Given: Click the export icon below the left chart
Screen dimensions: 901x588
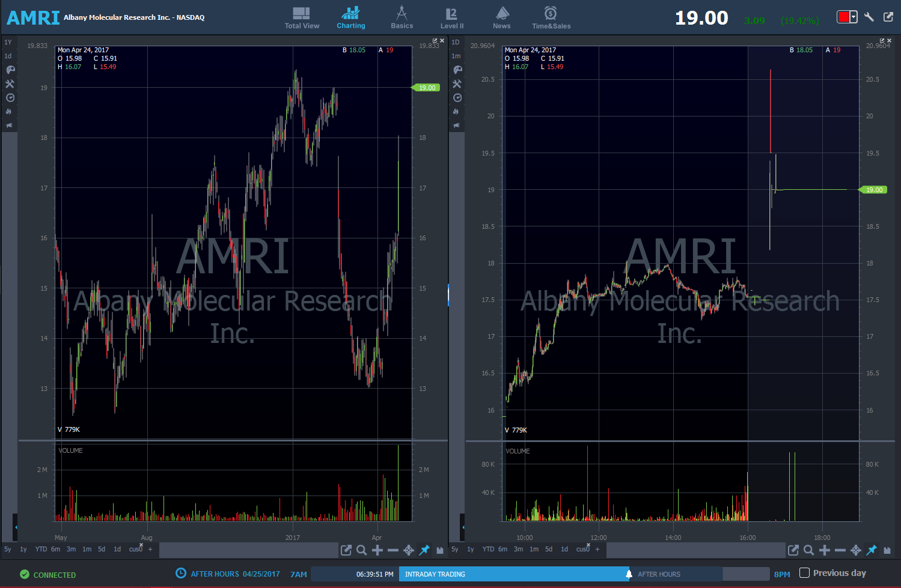Looking at the screenshot, I should [x=346, y=550].
